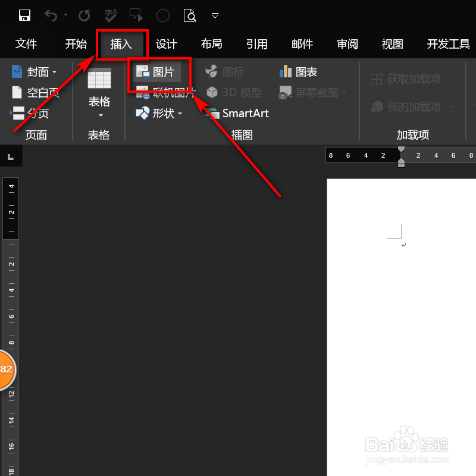Click the 表格 table grid icon

pos(99,79)
